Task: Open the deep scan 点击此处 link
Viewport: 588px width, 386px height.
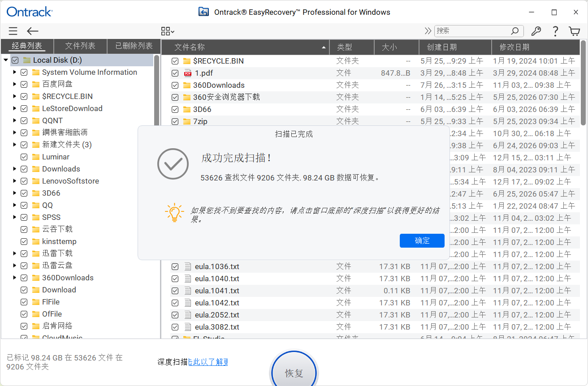Action: (x=208, y=362)
